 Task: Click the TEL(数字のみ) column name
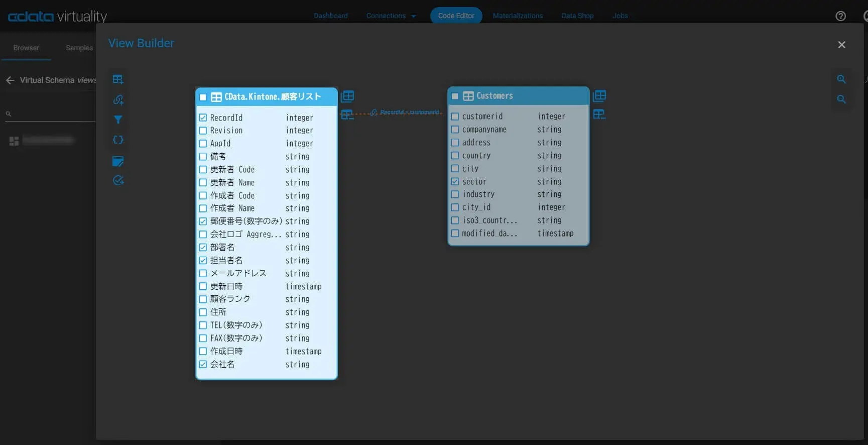point(236,325)
